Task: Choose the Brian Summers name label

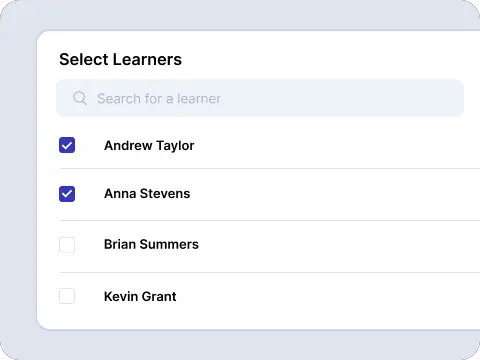Action: 151,244
